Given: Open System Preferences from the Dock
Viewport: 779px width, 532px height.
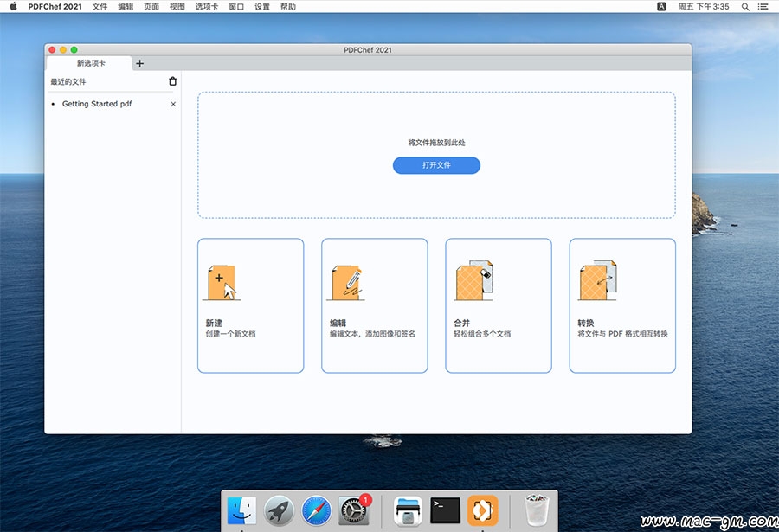Looking at the screenshot, I should (353, 510).
